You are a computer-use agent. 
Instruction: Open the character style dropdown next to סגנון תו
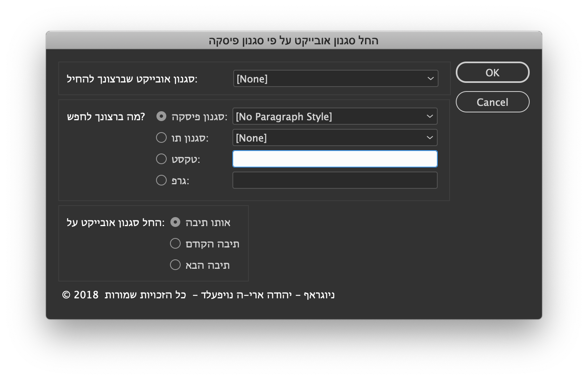[x=335, y=137]
